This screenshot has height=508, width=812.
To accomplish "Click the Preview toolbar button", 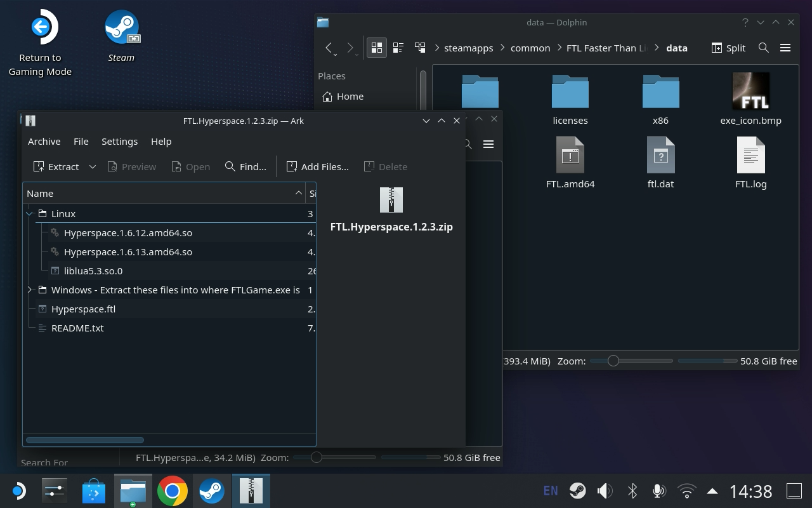I will (131, 166).
